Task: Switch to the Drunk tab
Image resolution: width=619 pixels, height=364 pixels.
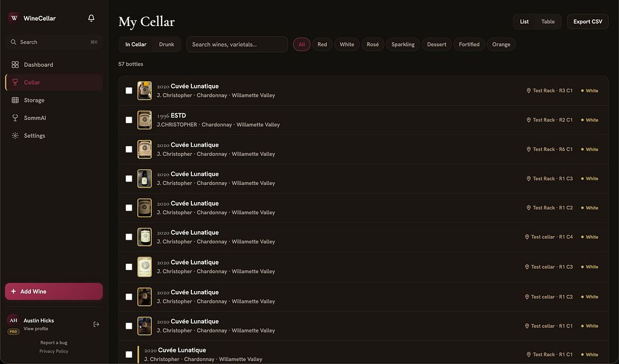Action: (166, 44)
